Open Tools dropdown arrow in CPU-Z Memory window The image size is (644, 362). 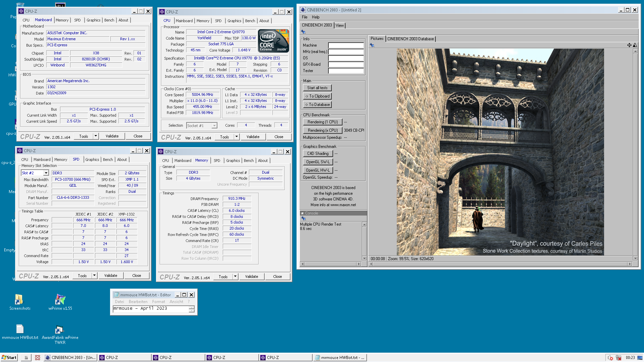click(x=235, y=277)
